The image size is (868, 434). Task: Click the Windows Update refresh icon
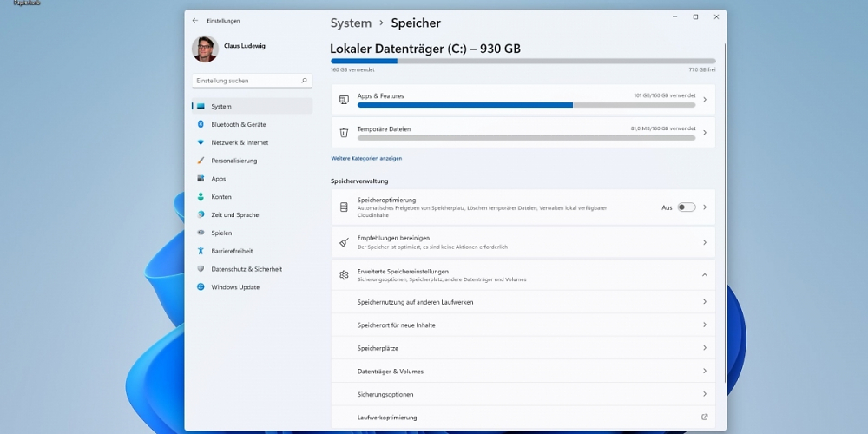[x=201, y=287]
